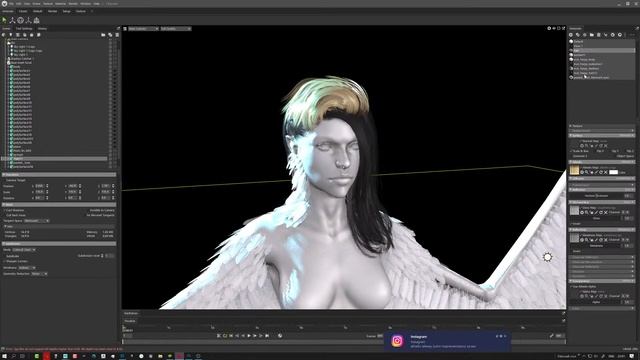
Task: Step back one frame in timeline
Action: tap(243, 336)
